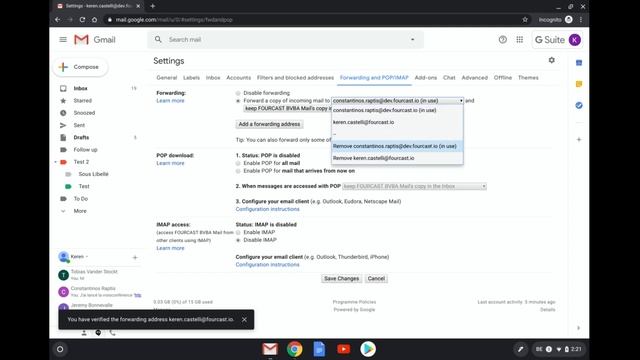Open POP Configuration instructions link

(267, 209)
